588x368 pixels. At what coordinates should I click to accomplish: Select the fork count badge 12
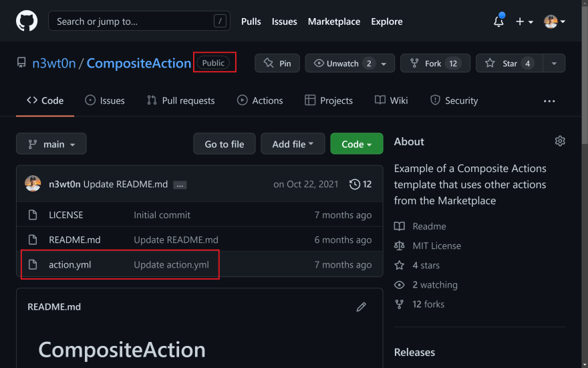(453, 64)
